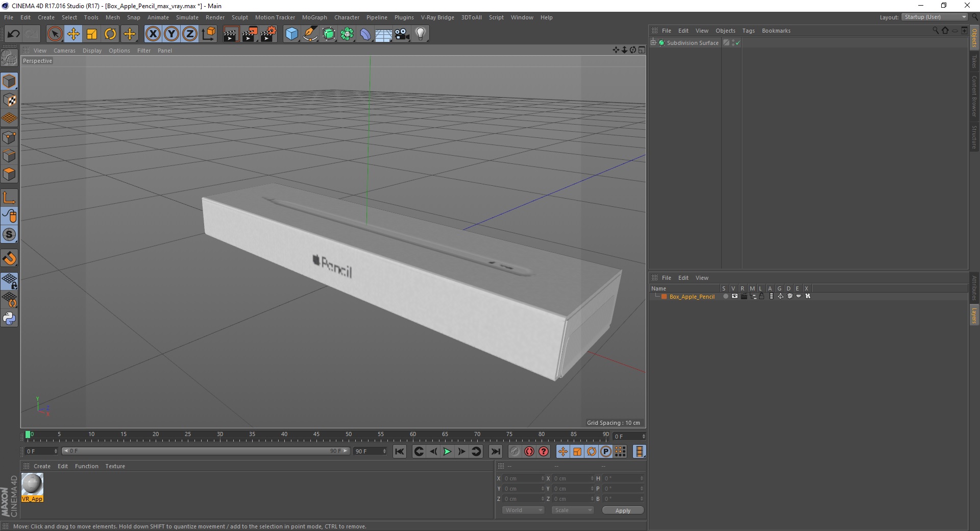Toggle Box_Apple_Pencil layer lock
This screenshot has height=531, width=980.
pos(762,296)
